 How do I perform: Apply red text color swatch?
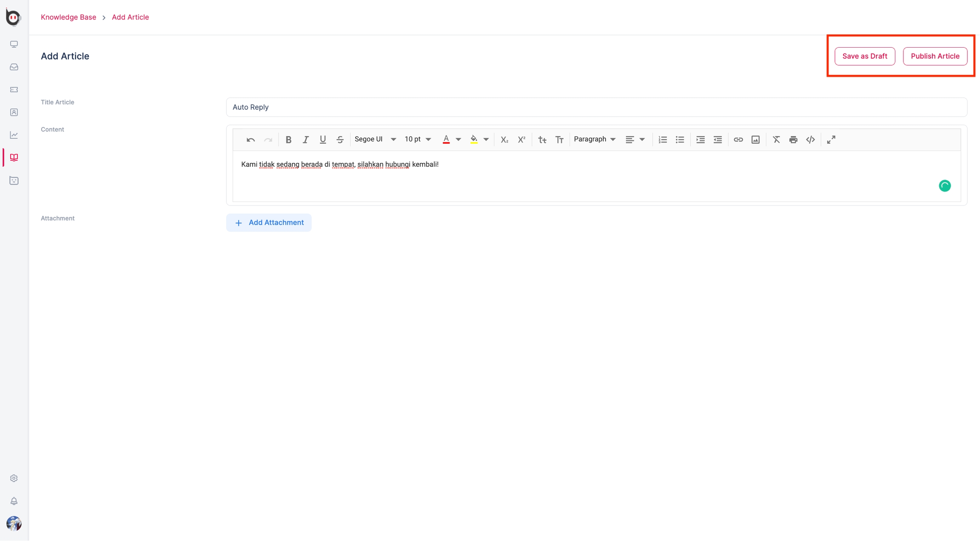coord(446,140)
